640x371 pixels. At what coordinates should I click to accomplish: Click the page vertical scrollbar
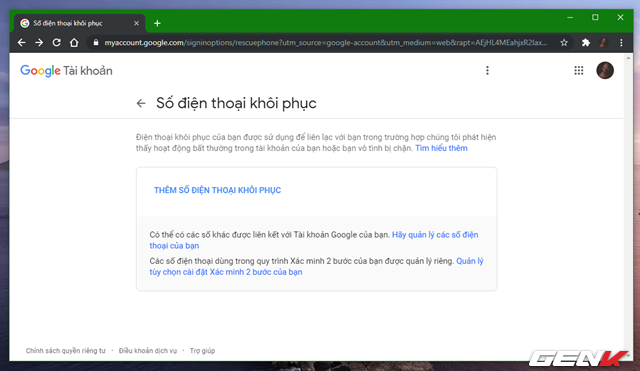(628, 206)
